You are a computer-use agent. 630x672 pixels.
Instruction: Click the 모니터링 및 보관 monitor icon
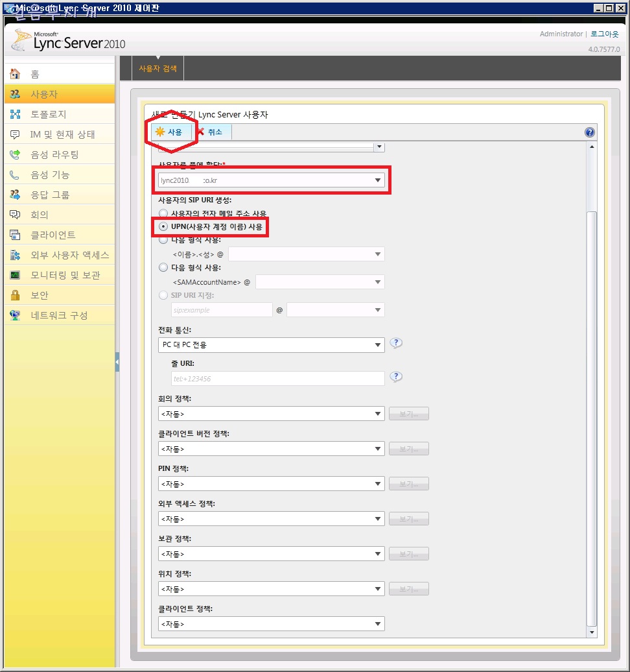(x=15, y=275)
